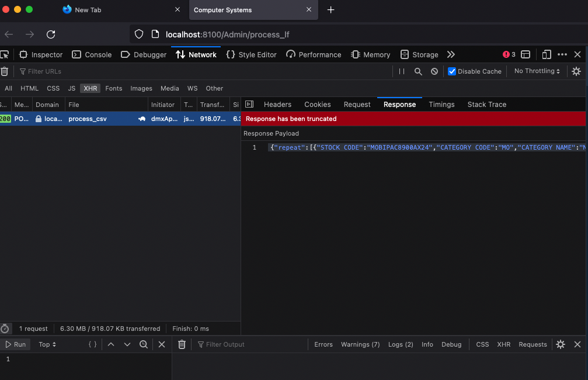
Task: Click the response payload JSON line
Action: click(427, 147)
